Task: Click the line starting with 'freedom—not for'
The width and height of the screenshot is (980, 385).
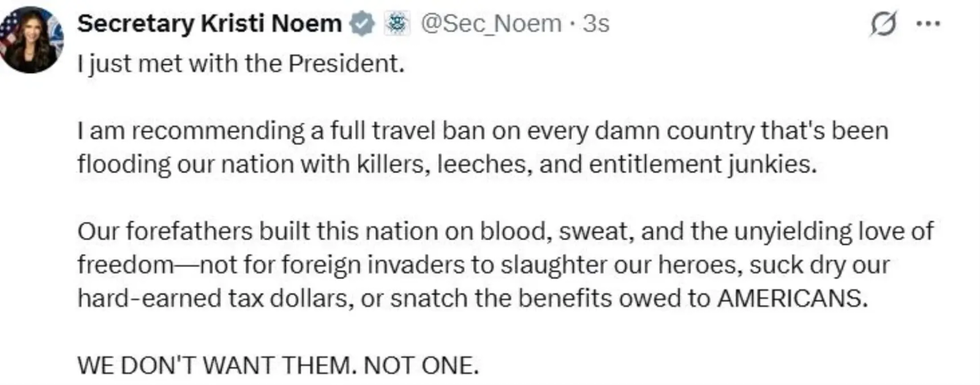Action: (x=483, y=265)
